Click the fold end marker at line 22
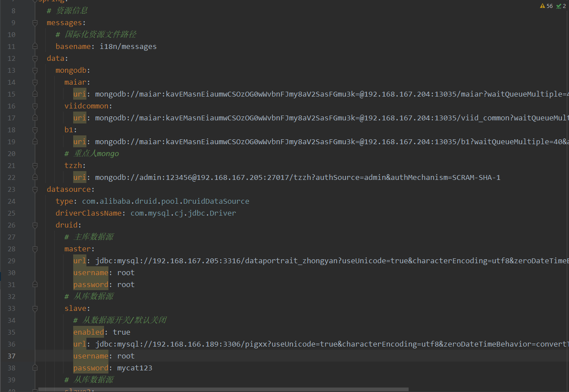The image size is (569, 392). 35,177
